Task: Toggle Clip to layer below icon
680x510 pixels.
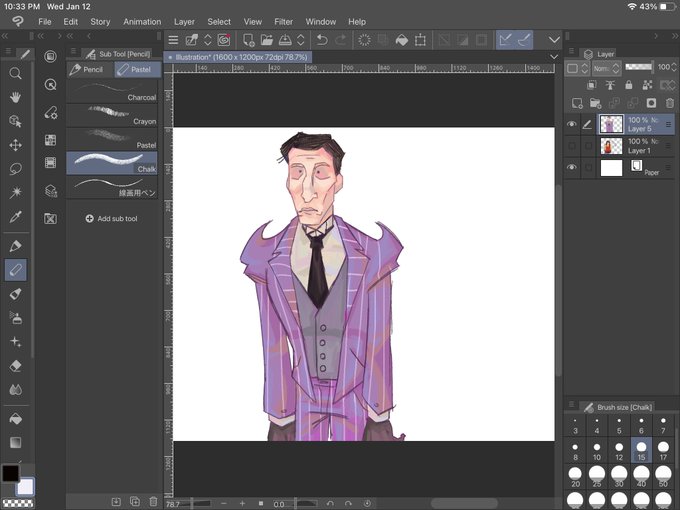Action: 591,85
